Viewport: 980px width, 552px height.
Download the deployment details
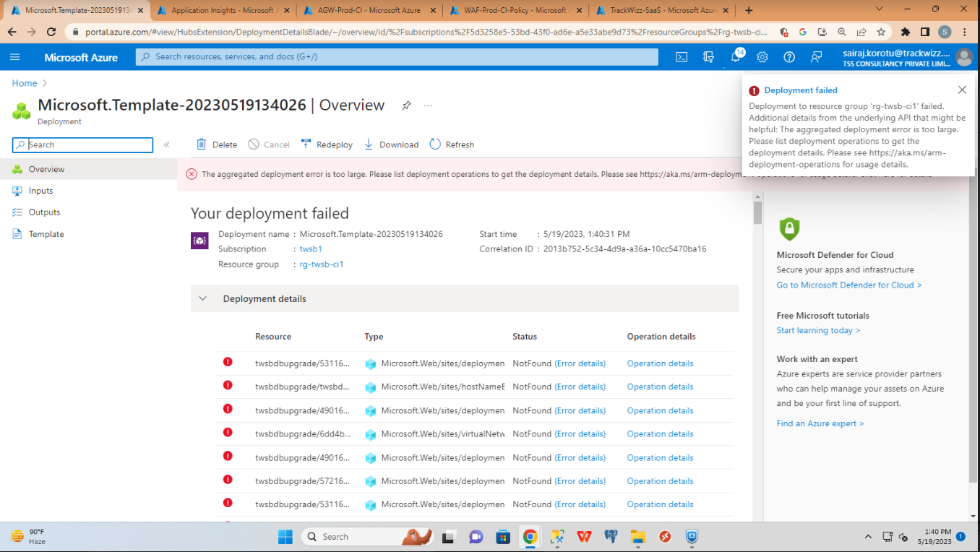click(x=391, y=145)
